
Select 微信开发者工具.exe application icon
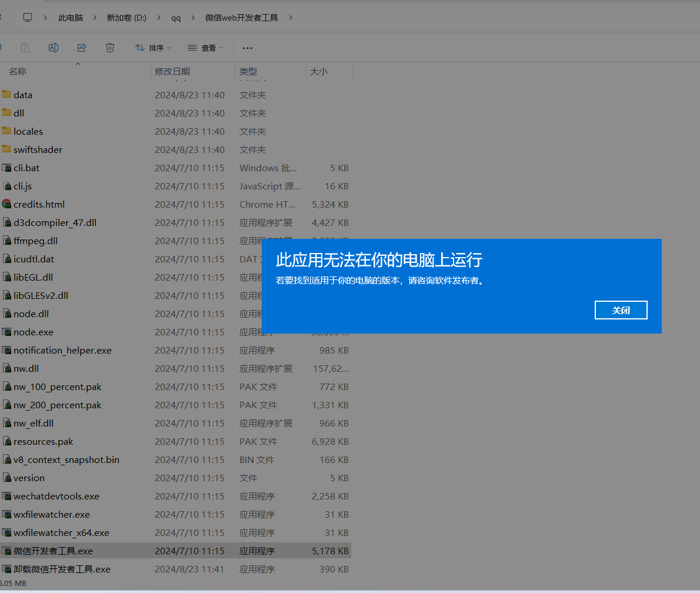click(6, 551)
